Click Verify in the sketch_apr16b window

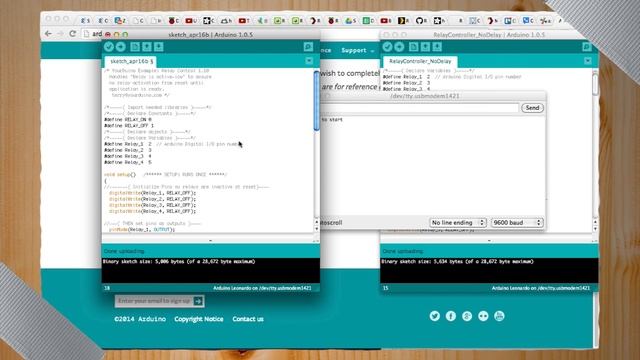point(109,47)
